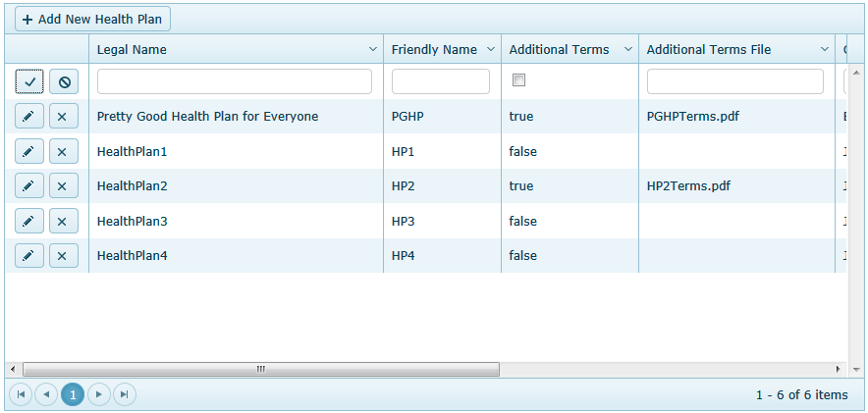Open the Friendly Name column dropdown
Screen dimensions: 868x413
(491, 49)
